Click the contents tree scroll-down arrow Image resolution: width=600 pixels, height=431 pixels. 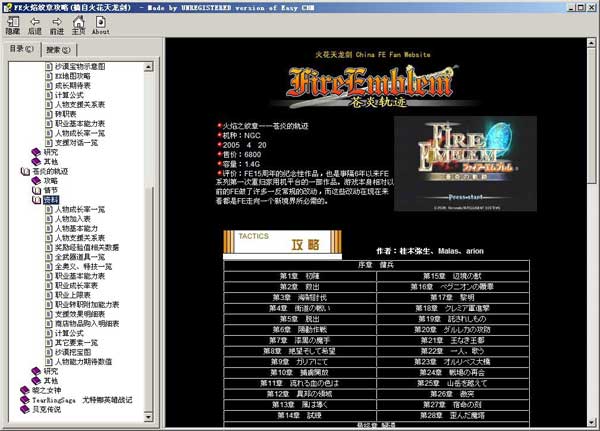click(x=148, y=417)
